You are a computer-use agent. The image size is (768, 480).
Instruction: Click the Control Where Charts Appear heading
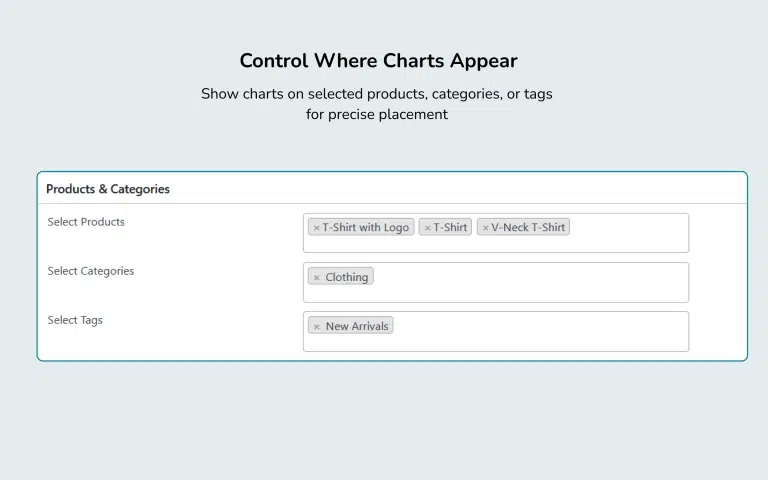378,61
